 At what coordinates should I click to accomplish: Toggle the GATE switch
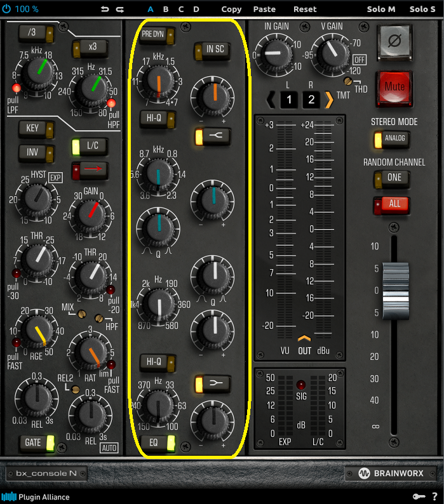point(36,443)
